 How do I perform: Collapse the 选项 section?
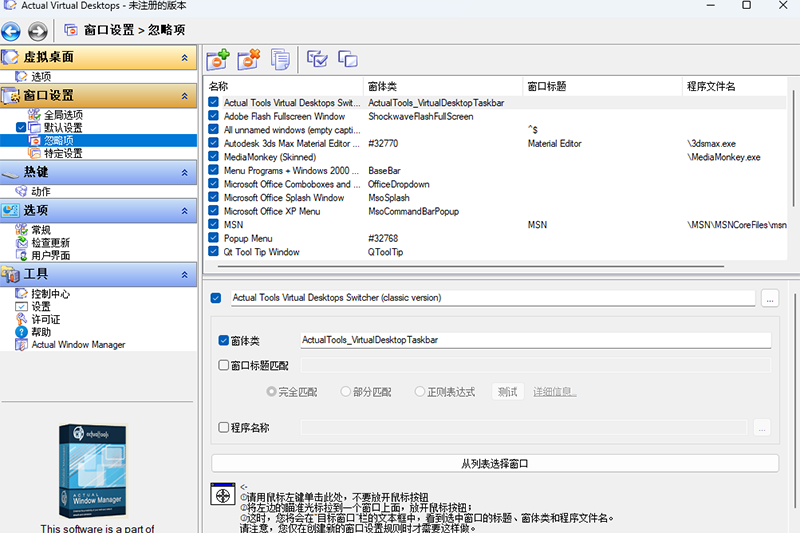[185, 211]
